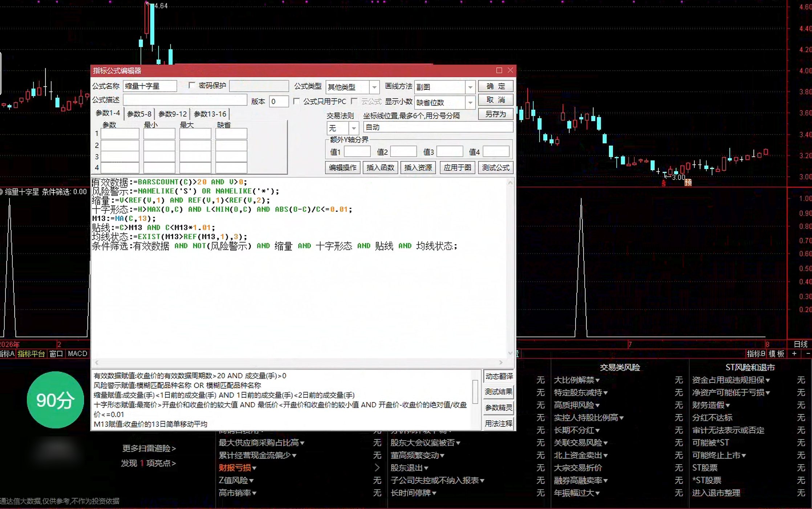The image size is (812, 509).
Task: Click the plus zoom icon beside 模板
Action: tap(794, 354)
